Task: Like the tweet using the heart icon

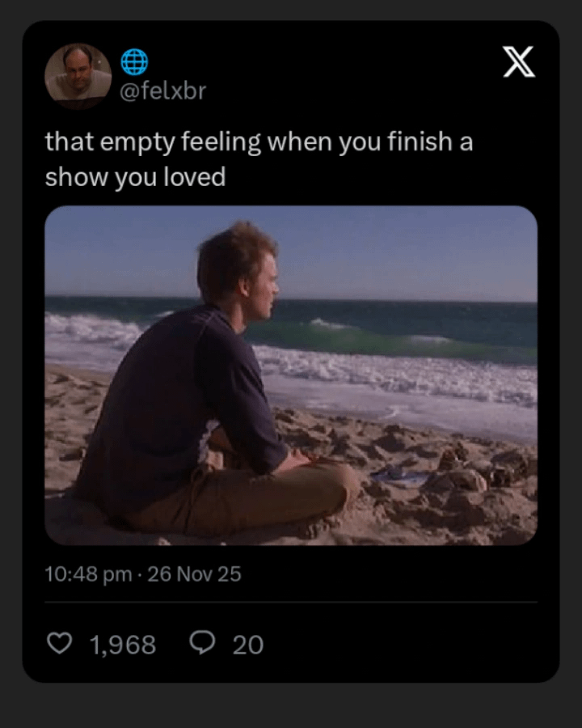Action: pyautogui.click(x=59, y=644)
